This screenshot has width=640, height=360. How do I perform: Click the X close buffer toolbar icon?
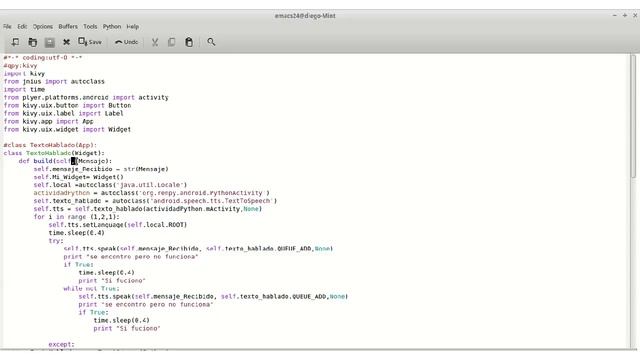[x=67, y=42]
